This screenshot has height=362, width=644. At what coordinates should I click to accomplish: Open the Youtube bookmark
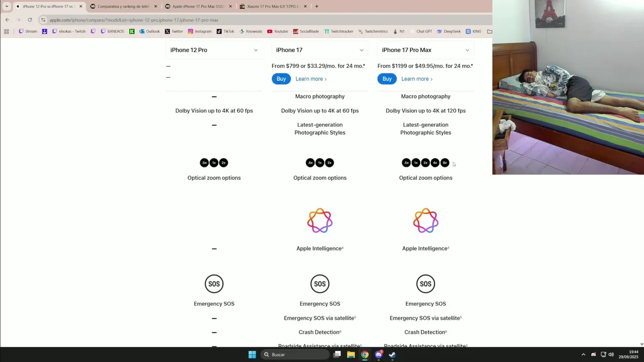coord(278,31)
